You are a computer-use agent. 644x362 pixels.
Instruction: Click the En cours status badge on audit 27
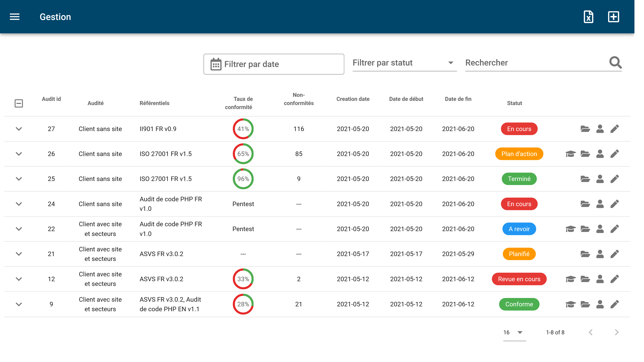click(519, 129)
